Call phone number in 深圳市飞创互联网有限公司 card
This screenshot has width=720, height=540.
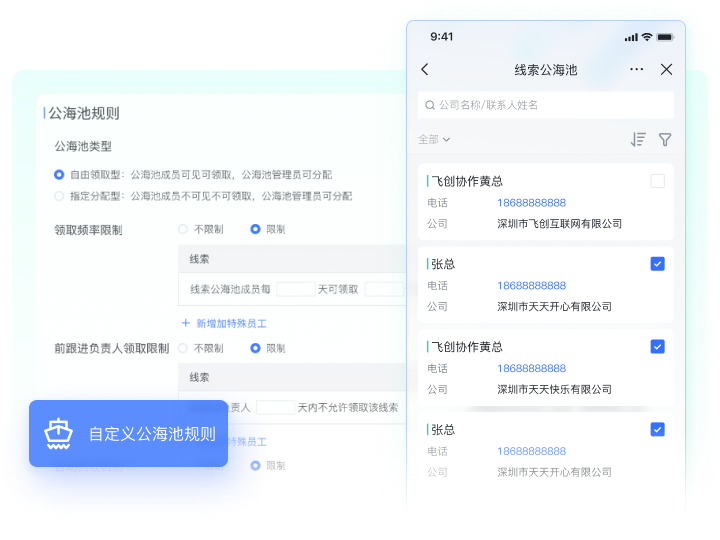pos(531,202)
